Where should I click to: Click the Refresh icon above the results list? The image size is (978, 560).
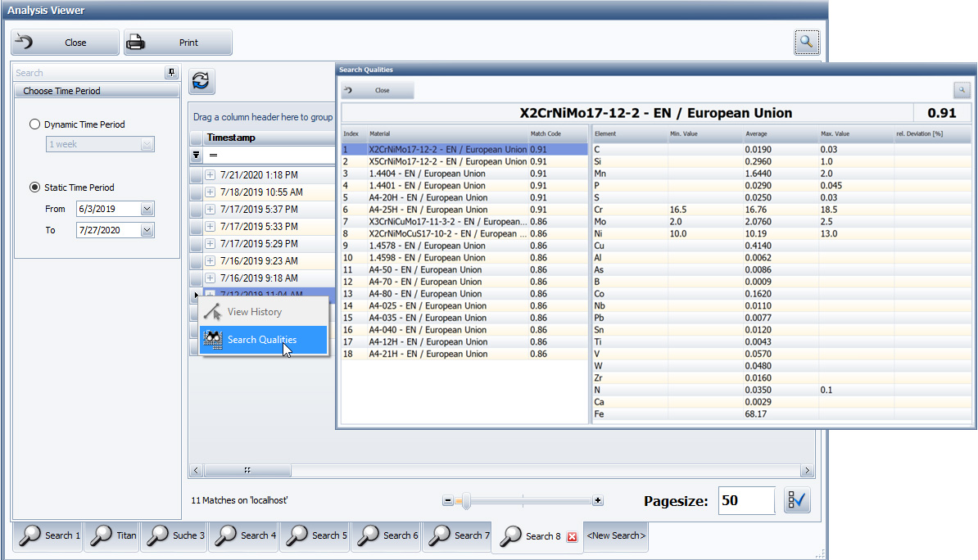coord(201,81)
